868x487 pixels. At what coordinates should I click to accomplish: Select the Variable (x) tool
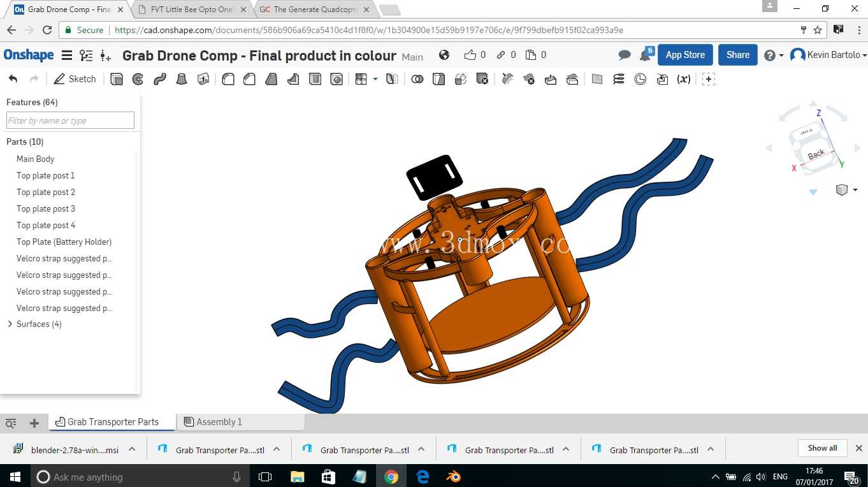point(684,79)
